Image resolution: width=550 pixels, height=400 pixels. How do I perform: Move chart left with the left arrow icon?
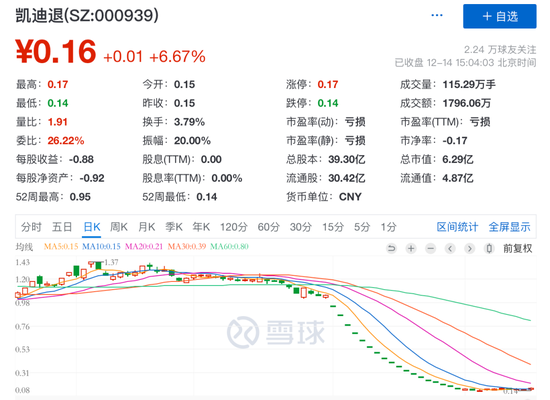(x=450, y=249)
